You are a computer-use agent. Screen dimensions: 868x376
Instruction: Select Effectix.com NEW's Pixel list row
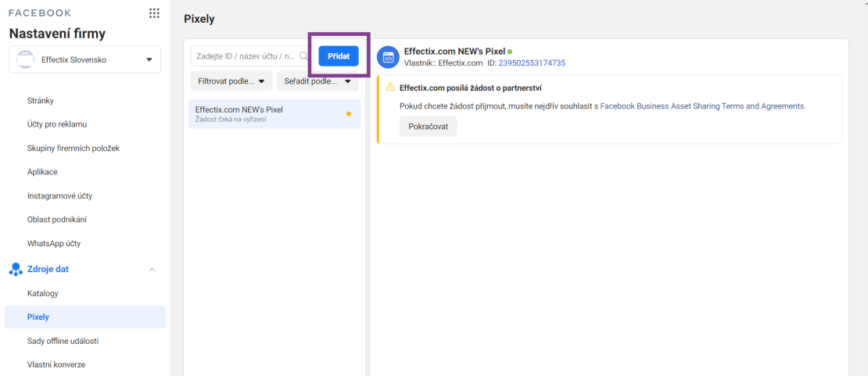(274, 114)
